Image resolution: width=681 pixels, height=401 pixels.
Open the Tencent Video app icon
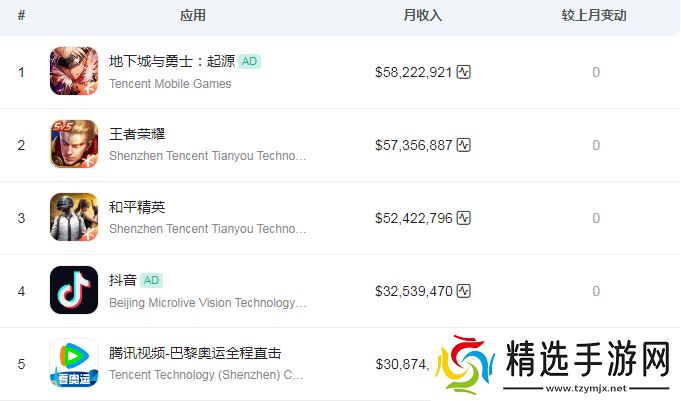[x=73, y=363]
